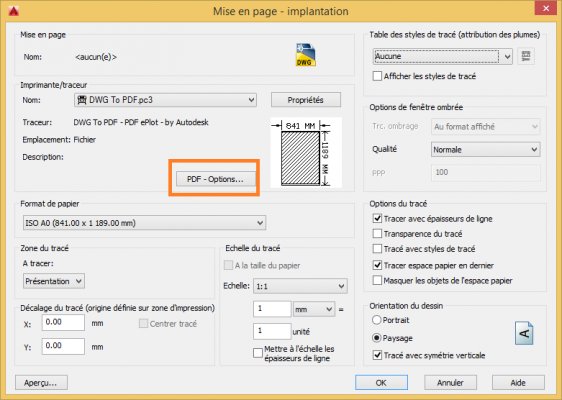Click the <aucun(e)> page setup name
Image resolution: width=562 pixels, height=400 pixels.
click(x=96, y=57)
